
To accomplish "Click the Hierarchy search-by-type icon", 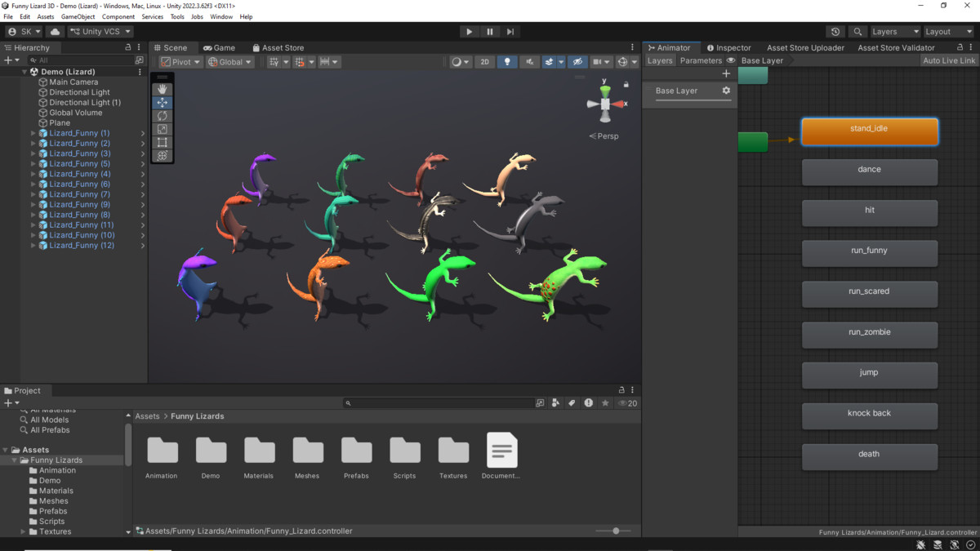I will [139, 60].
